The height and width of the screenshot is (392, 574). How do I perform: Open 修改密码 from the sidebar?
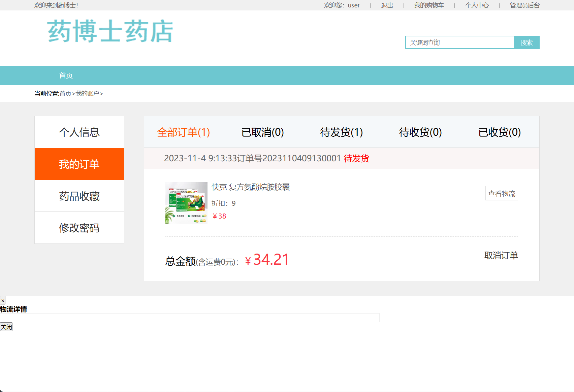click(79, 228)
